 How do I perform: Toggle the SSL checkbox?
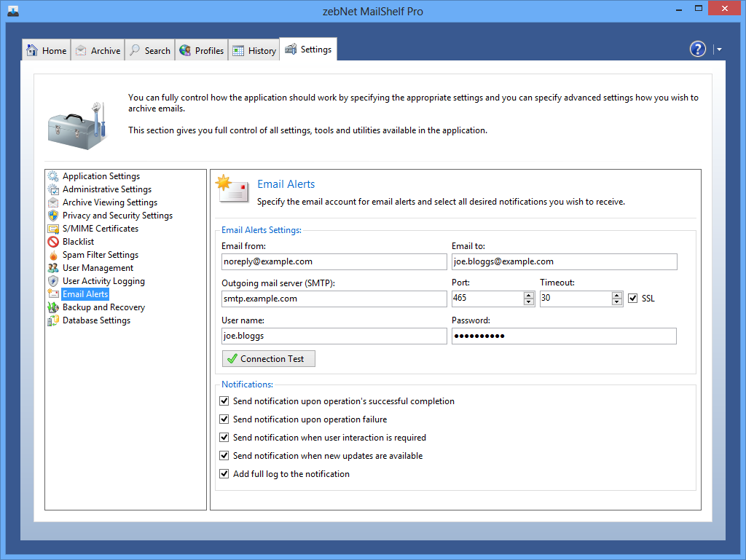[633, 299]
